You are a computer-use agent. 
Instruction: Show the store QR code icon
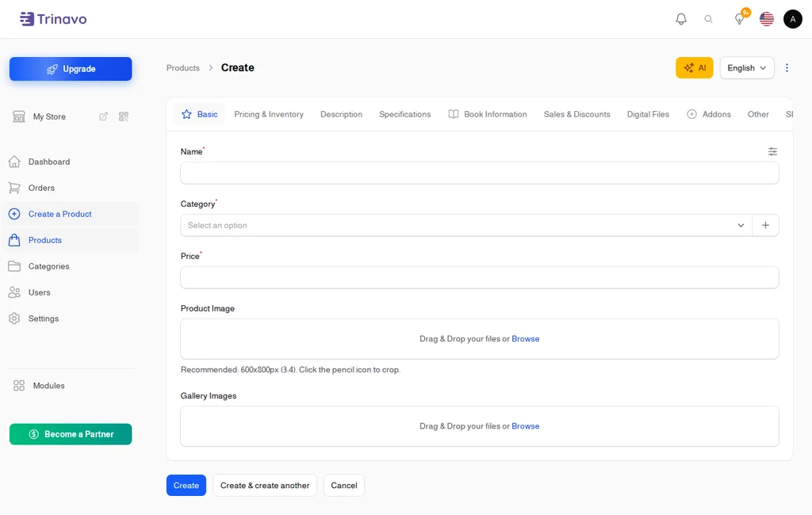(x=123, y=116)
